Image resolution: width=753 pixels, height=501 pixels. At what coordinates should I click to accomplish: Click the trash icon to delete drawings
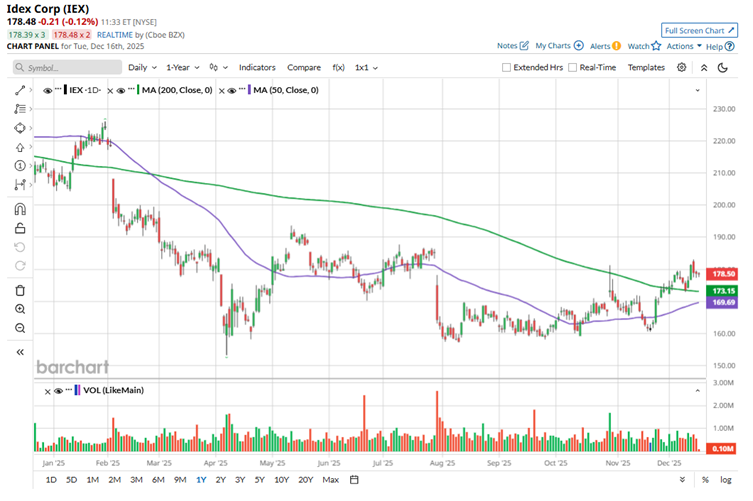tap(20, 290)
